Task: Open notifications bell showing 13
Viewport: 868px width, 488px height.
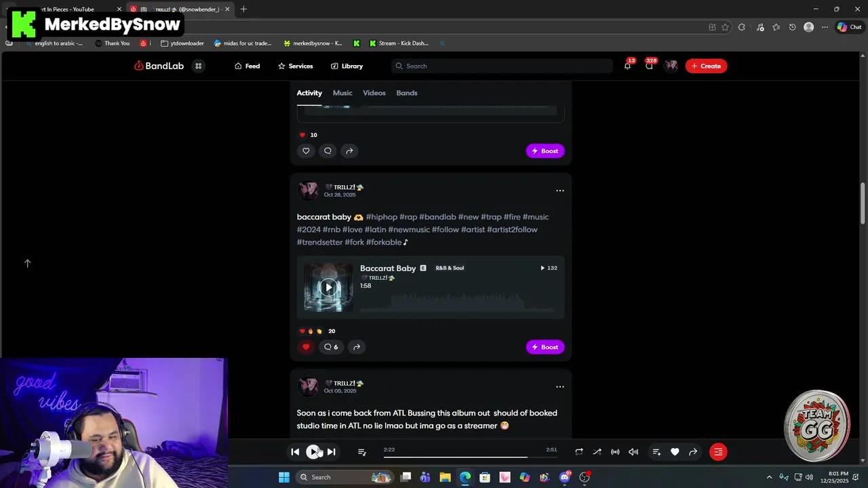Action: (x=627, y=66)
